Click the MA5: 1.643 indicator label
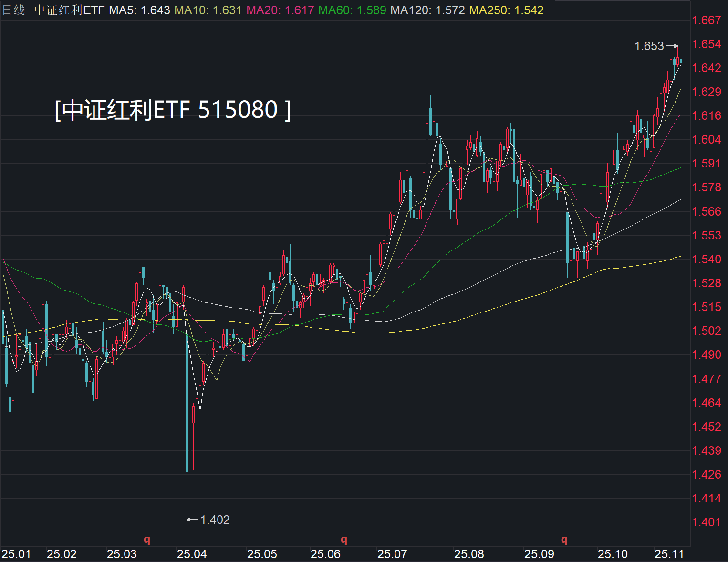Screen dimensions: 728x562 pos(139,10)
